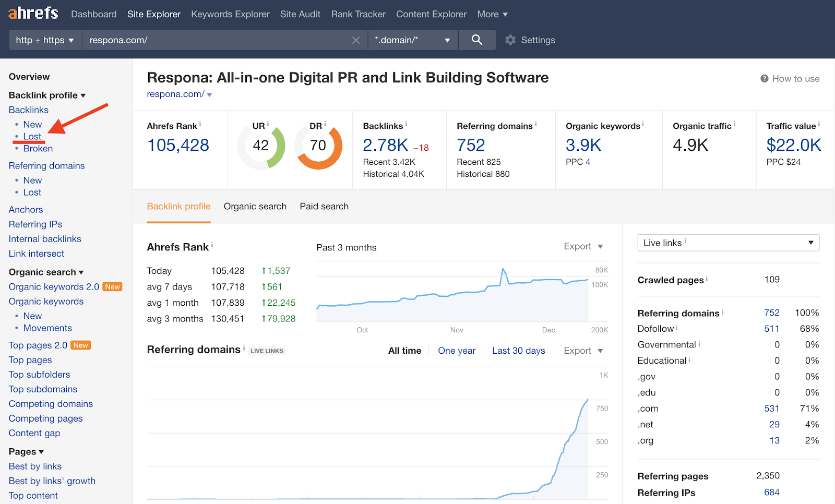This screenshot has height=504, width=835.
Task: Select All time chart range
Action: tap(404, 351)
